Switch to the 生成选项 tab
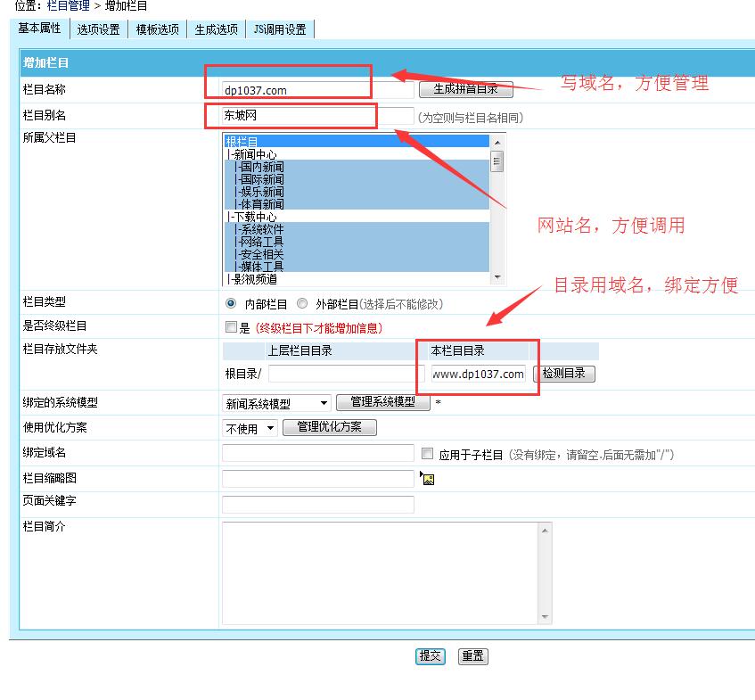755x700 pixels. click(217, 29)
